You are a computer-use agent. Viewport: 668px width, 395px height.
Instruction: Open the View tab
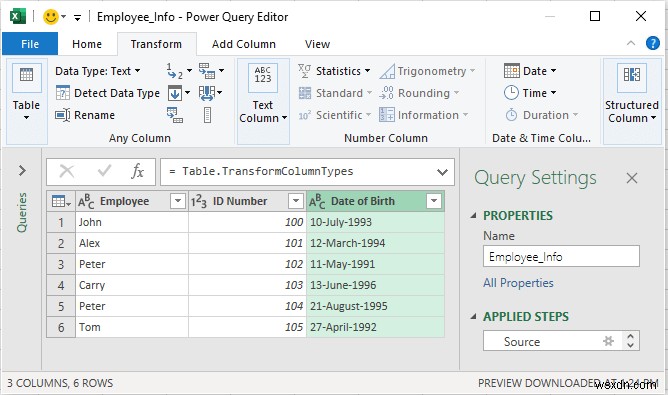317,44
